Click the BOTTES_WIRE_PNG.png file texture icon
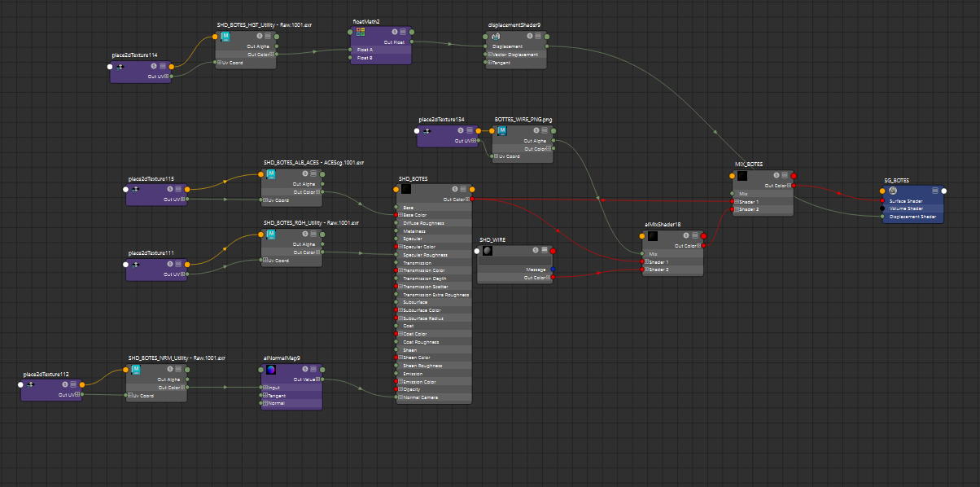 coord(501,130)
